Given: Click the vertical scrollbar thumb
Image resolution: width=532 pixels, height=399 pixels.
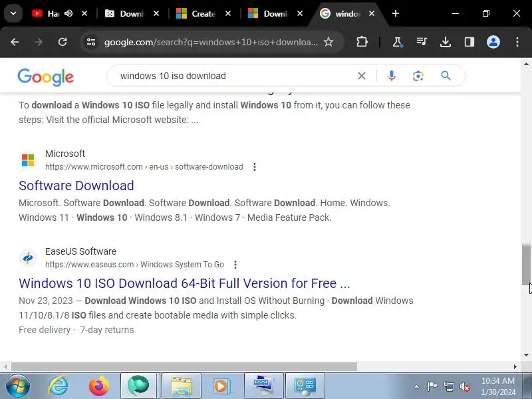Looking at the screenshot, I should (x=526, y=264).
